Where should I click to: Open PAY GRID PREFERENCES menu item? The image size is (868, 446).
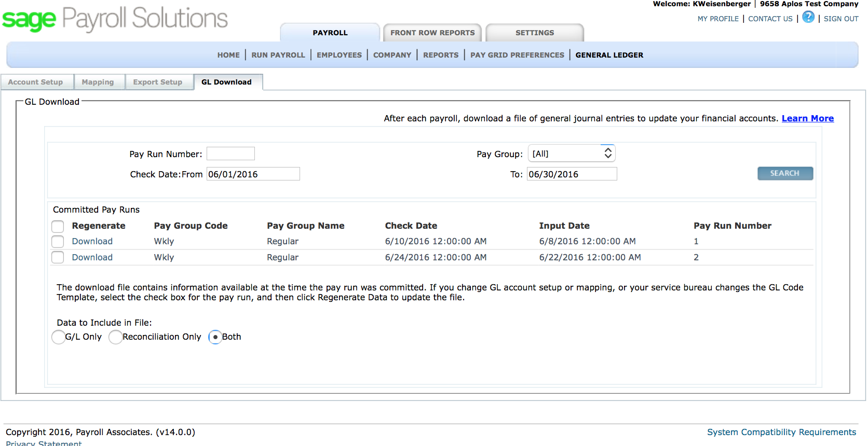(517, 55)
